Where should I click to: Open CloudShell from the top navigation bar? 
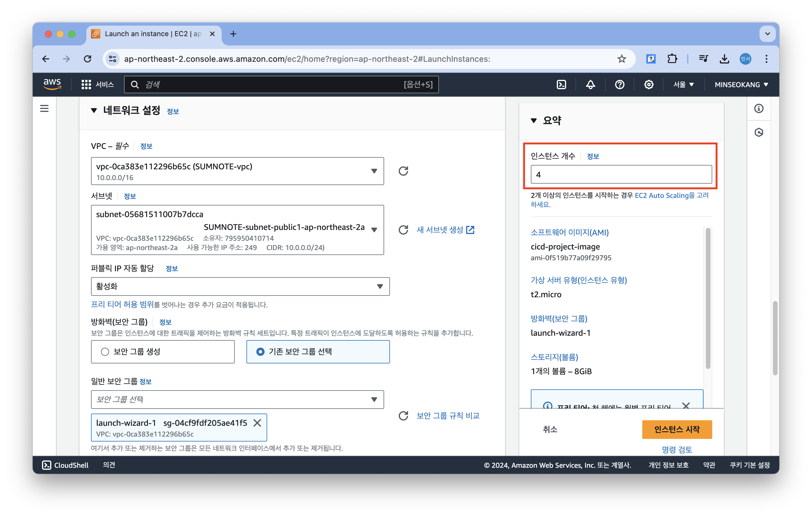tap(561, 85)
